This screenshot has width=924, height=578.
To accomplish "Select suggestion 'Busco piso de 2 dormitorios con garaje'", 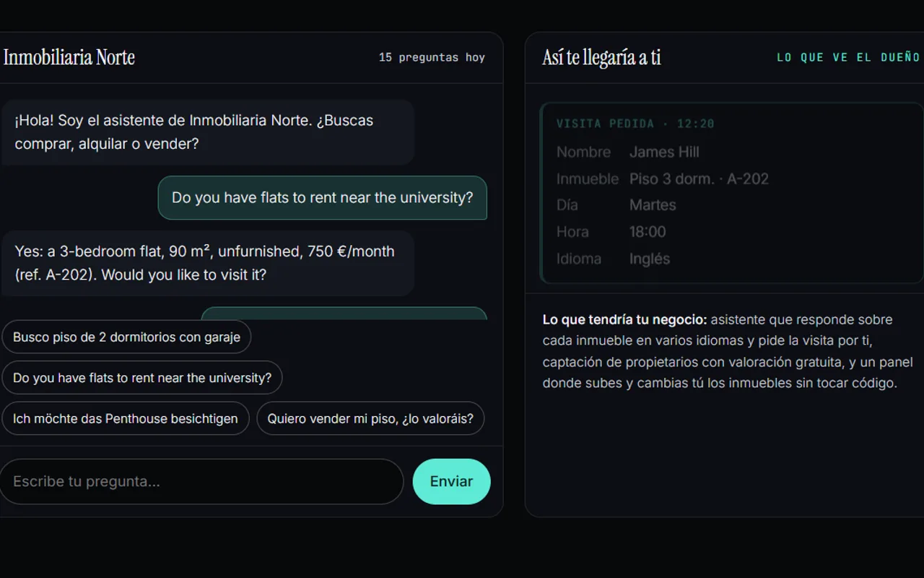I will 126,337.
